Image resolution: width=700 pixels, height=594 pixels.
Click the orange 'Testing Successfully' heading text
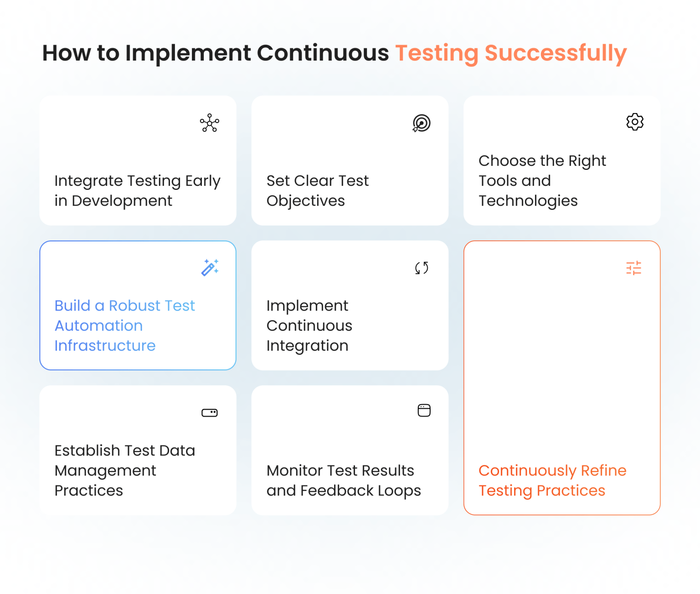pos(511,53)
